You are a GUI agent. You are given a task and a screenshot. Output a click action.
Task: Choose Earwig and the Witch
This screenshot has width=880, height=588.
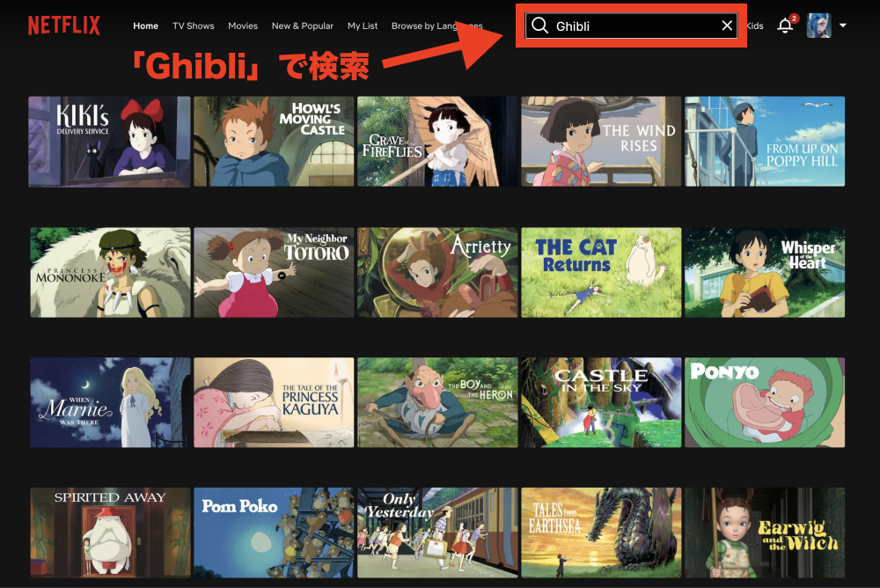coord(765,533)
